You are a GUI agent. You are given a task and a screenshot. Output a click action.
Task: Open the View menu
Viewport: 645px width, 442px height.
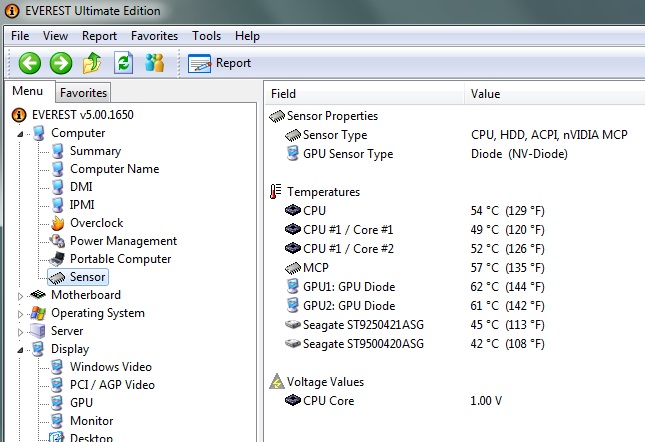56,36
